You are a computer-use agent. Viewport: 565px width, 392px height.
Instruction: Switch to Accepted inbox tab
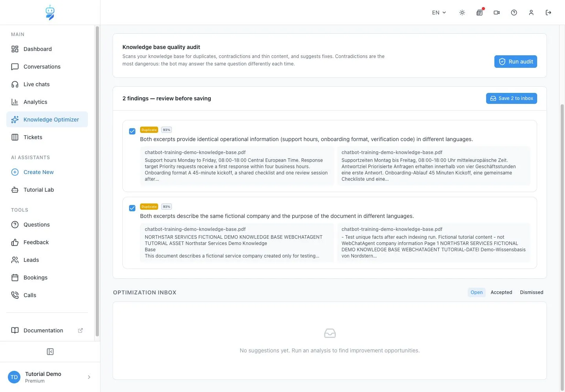tap(501, 292)
